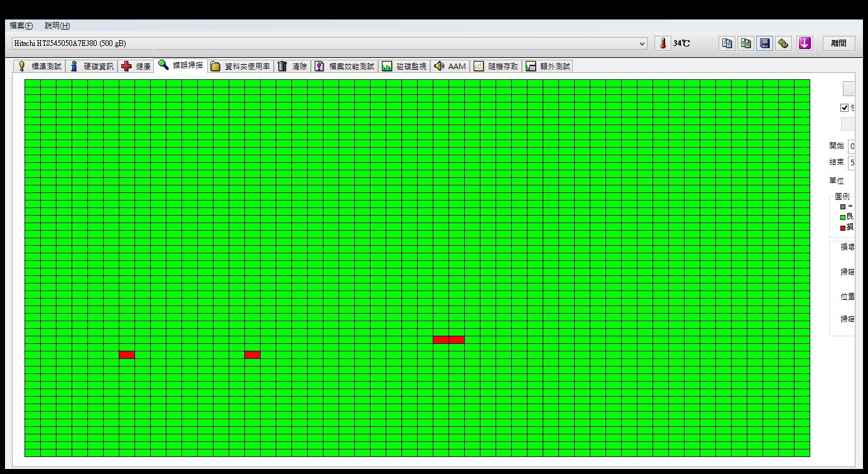Expand the Hitachi HTS545050A7E380 drive dropdown
This screenshot has height=474, width=868.
[x=642, y=43]
